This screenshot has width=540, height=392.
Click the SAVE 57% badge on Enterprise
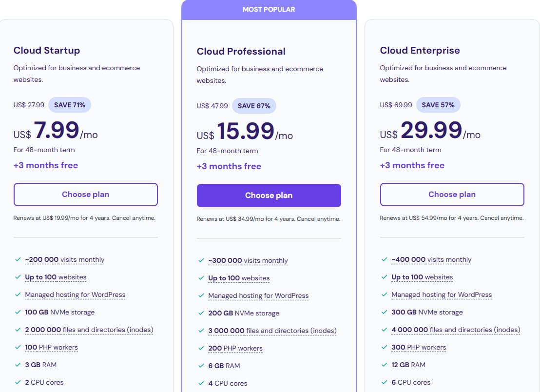coord(438,105)
